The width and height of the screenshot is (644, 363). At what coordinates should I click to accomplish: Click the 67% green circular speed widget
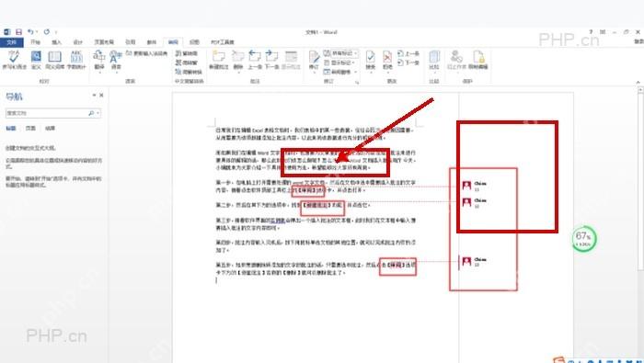583,239
